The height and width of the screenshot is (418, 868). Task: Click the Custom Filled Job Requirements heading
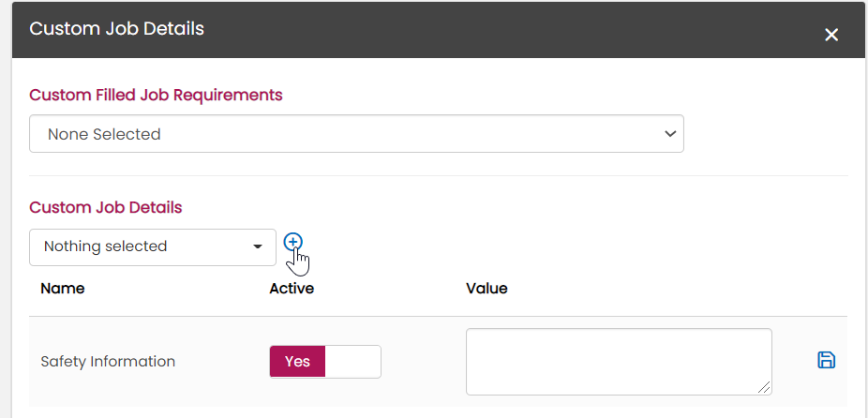click(156, 95)
